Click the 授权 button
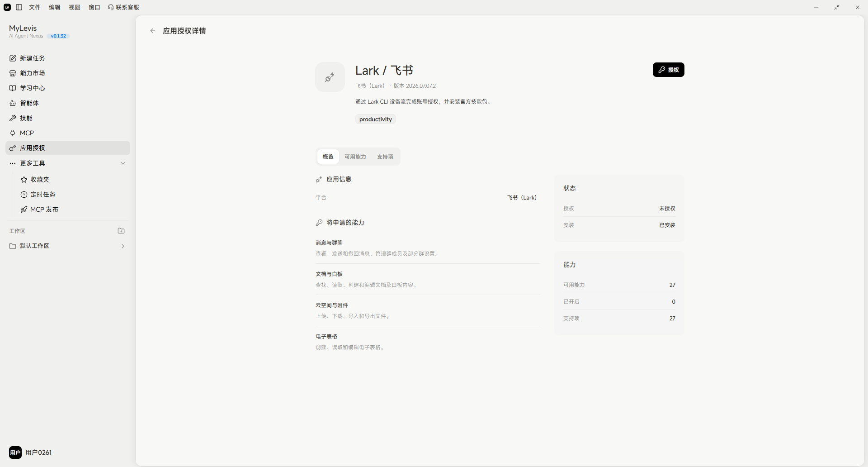Image resolution: width=868 pixels, height=467 pixels. (668, 70)
